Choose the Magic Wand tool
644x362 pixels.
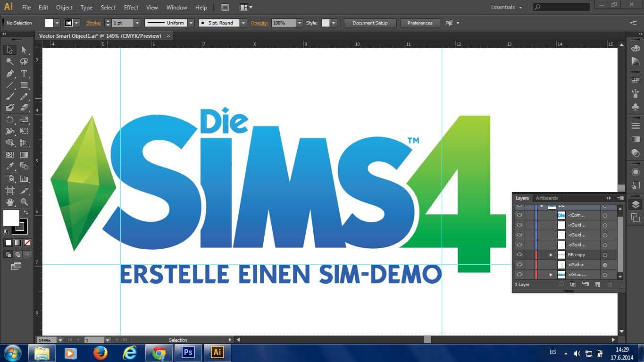pyautogui.click(x=10, y=62)
